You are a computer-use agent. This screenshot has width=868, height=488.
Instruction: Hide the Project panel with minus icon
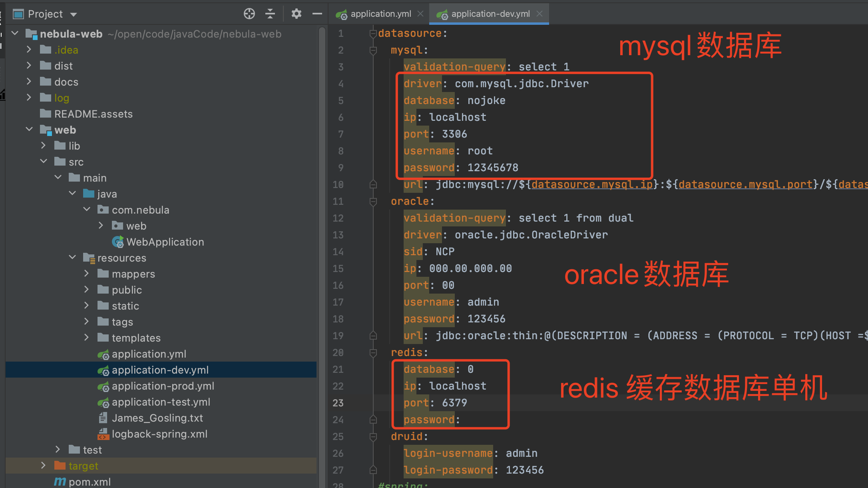click(317, 14)
